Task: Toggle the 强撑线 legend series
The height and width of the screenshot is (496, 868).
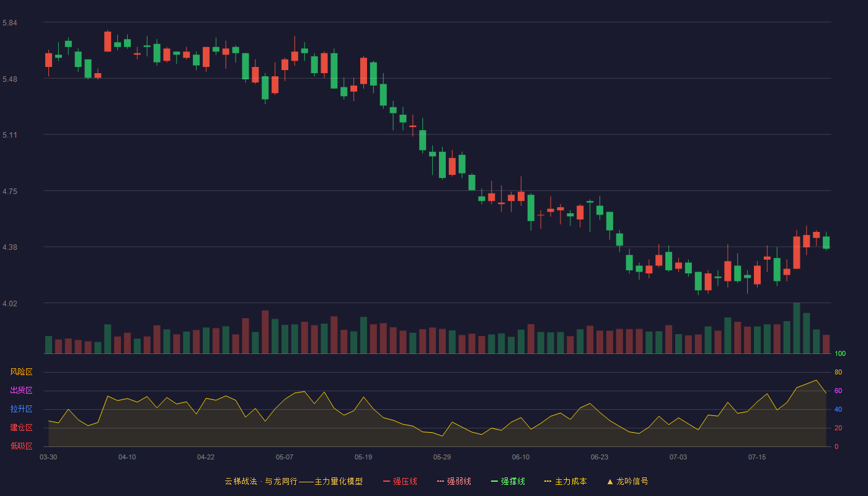Action: (508, 481)
